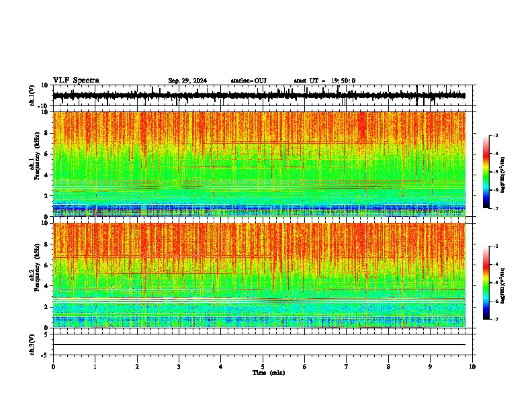Click time axis tick label "5" near Time (min)

coord(263,367)
